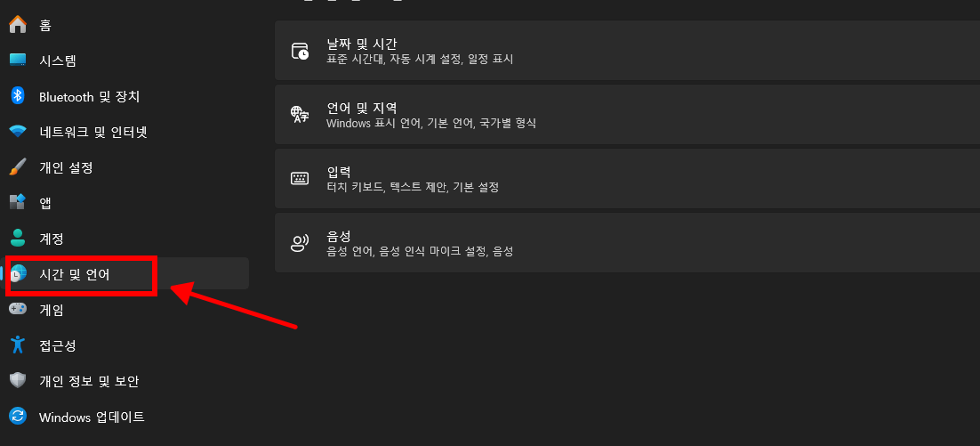Open the Apps icon in sidebar
Viewport: 980px width, 446px height.
click(x=18, y=202)
